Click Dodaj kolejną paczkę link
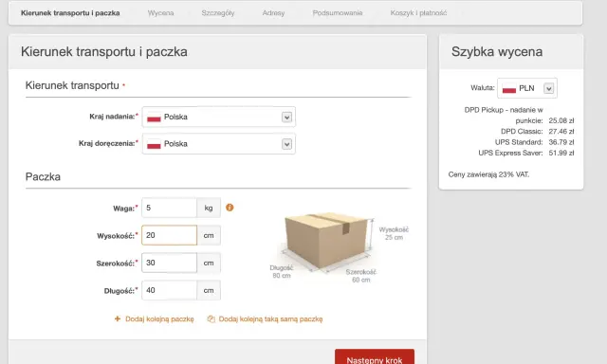The image size is (607, 364). [159, 319]
